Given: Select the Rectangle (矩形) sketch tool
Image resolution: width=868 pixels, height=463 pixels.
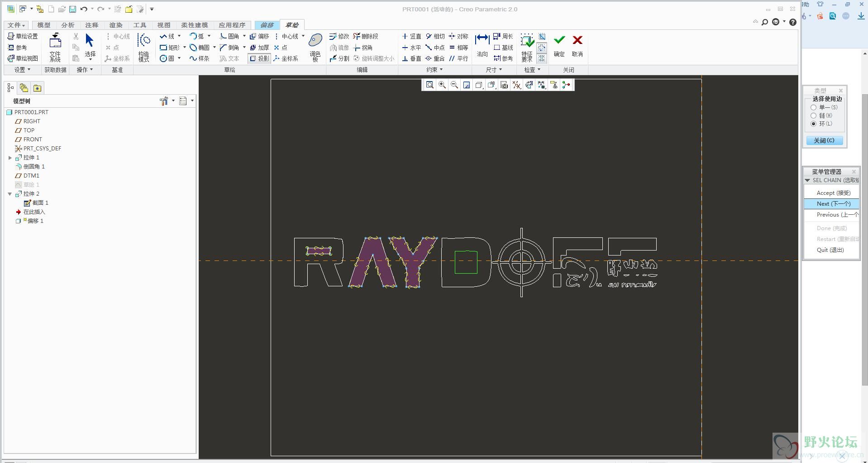Looking at the screenshot, I should click(x=170, y=48).
